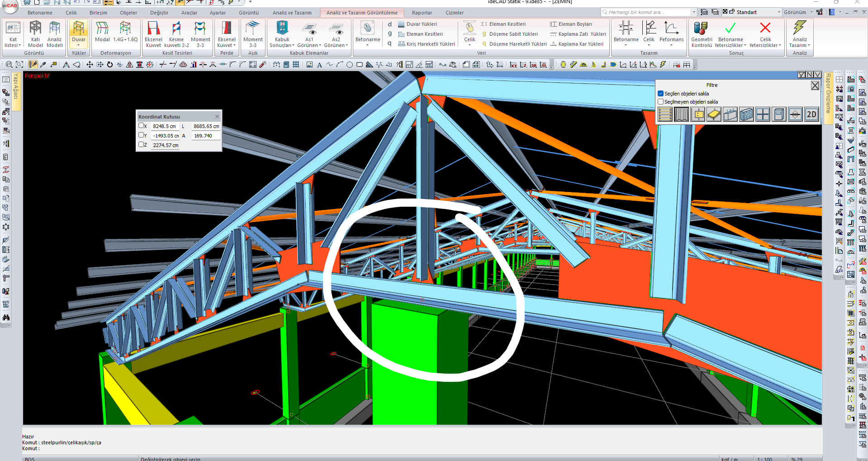
Task: Select the rotate tool in toolbar
Action: point(109,65)
